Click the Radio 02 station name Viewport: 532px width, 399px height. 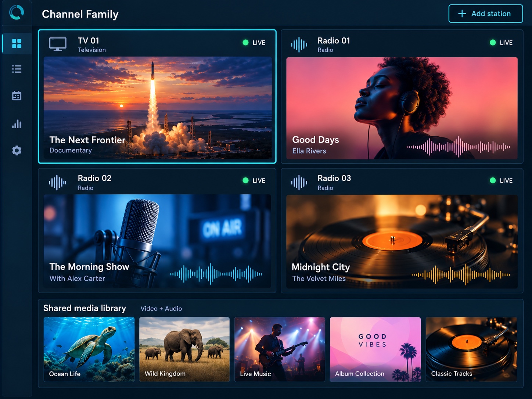click(94, 178)
